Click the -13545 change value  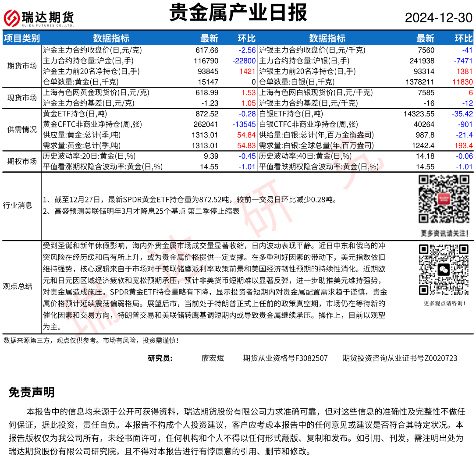pyautogui.click(x=244, y=124)
